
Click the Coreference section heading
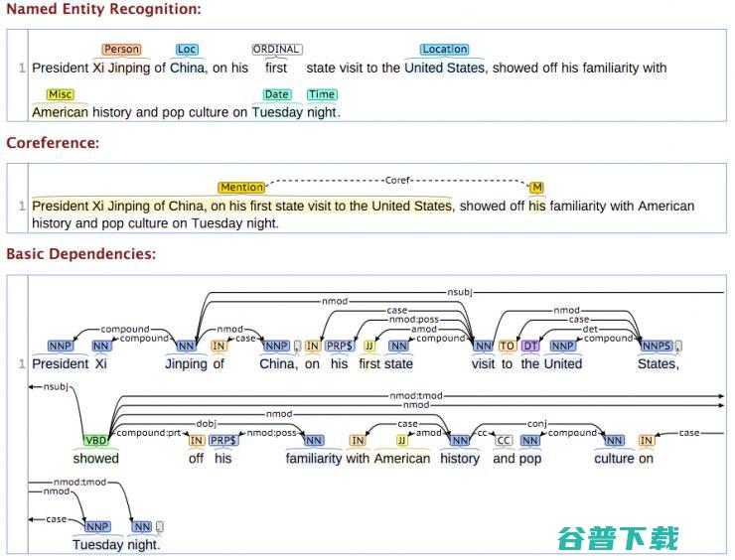coord(53,143)
